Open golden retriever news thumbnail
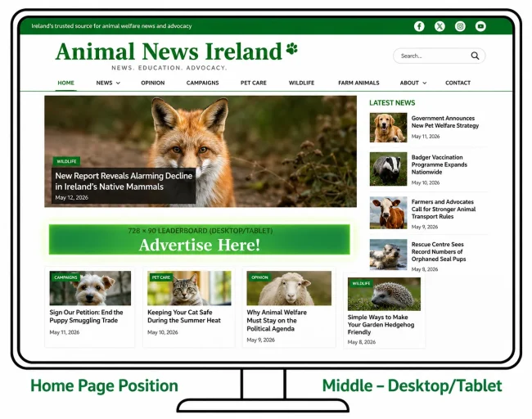Image resolution: width=532 pixels, height=419 pixels. (388, 128)
